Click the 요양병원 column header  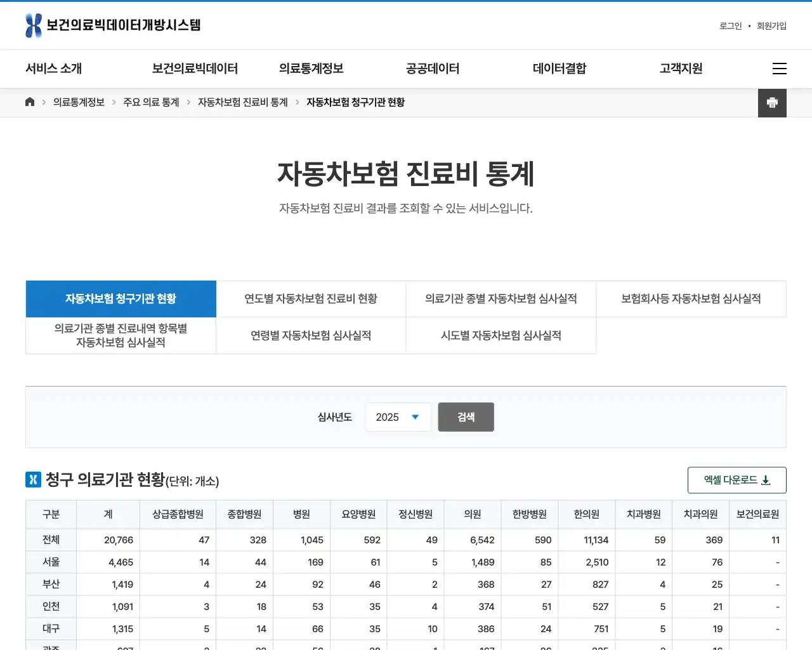359,514
